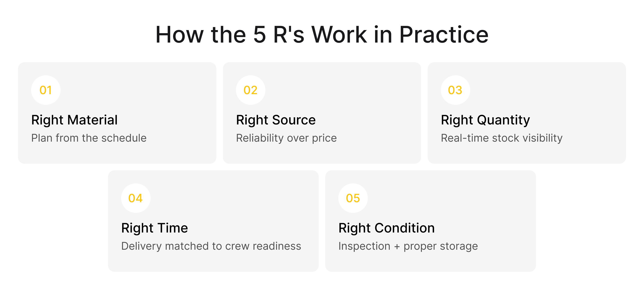Open the Right Time card

click(x=213, y=221)
